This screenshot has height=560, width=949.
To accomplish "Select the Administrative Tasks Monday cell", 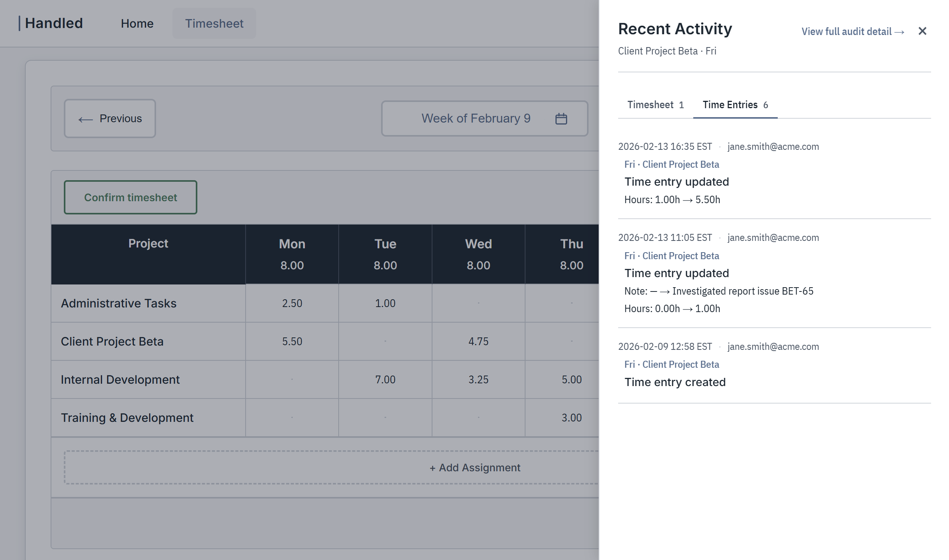I will 292,303.
